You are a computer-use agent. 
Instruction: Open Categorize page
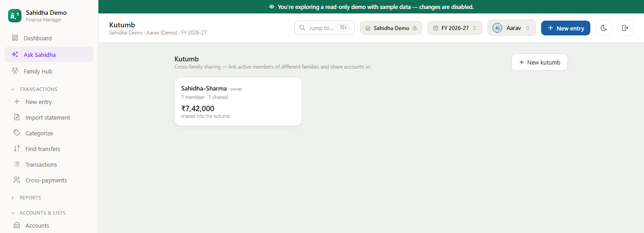tap(49, 133)
